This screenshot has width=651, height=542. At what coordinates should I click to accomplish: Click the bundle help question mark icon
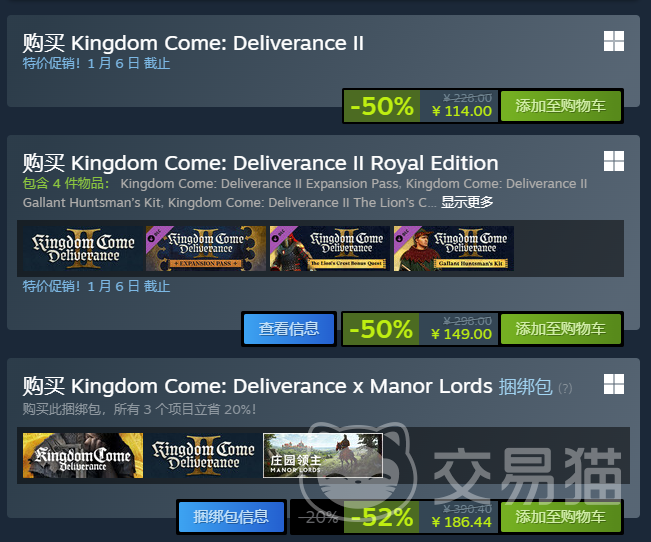[565, 388]
